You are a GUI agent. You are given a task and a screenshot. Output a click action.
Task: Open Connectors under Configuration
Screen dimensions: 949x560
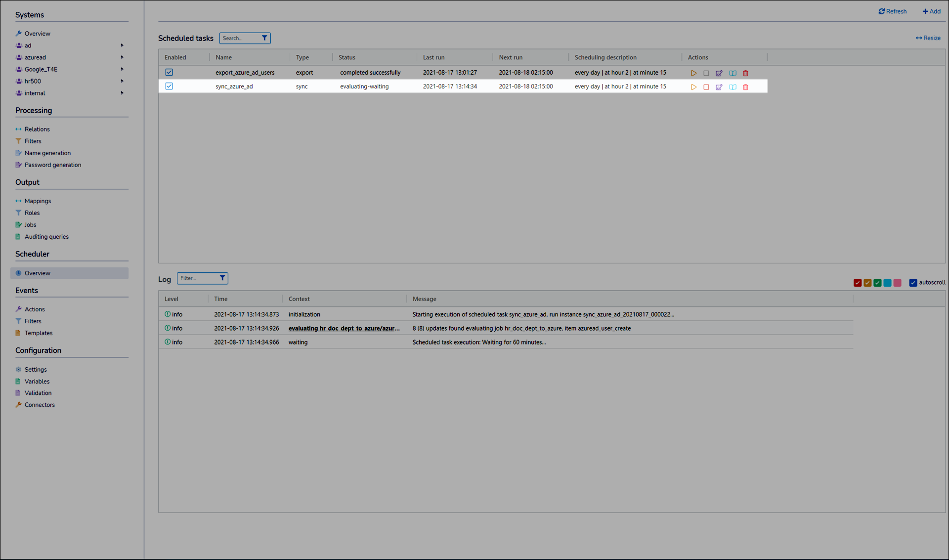40,405
